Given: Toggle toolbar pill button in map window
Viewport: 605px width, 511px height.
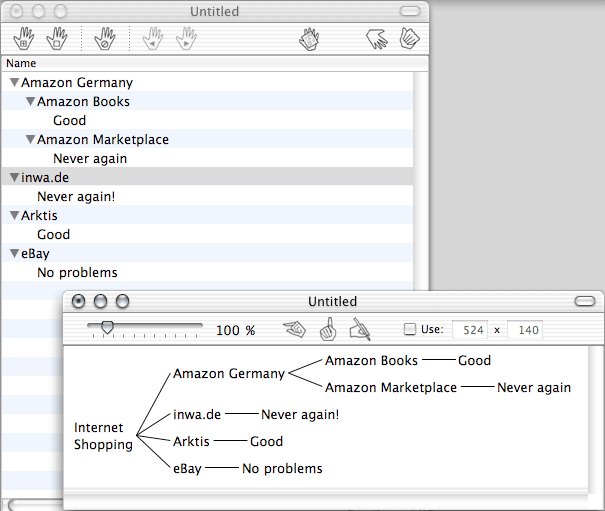Looking at the screenshot, I should (x=585, y=301).
